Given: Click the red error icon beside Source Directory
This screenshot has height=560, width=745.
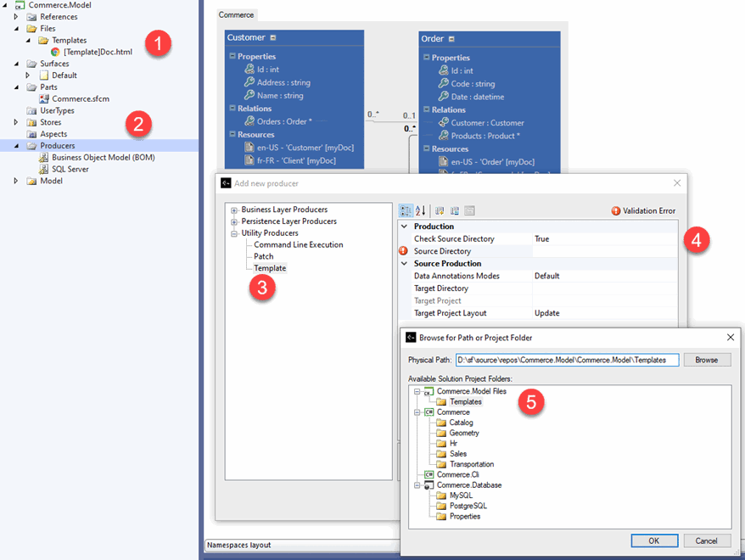Looking at the screenshot, I should click(403, 251).
